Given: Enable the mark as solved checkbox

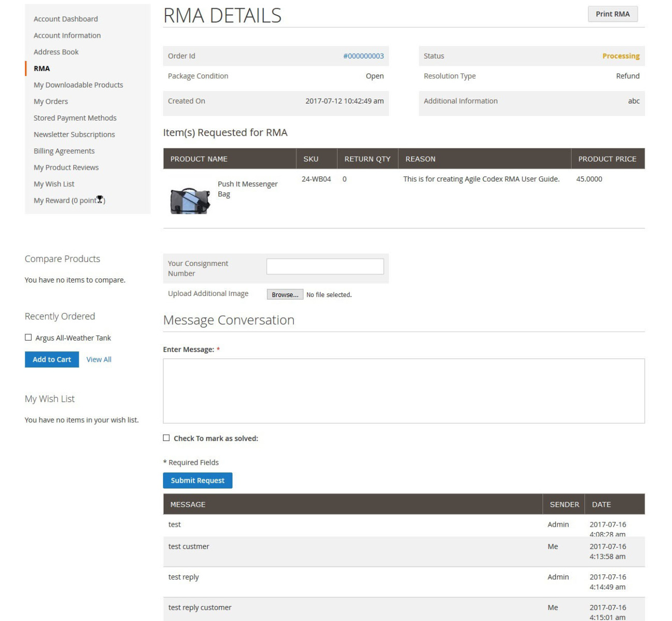Looking at the screenshot, I should point(166,438).
